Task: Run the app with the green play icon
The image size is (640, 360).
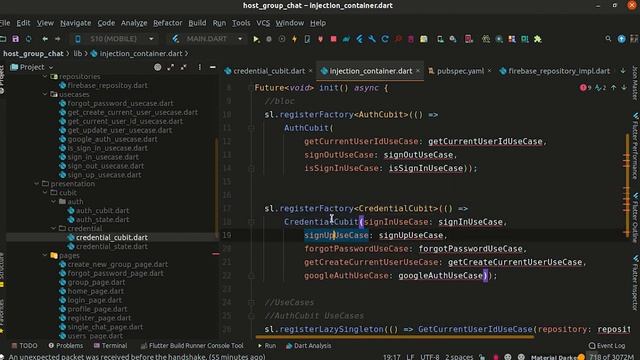Action: tap(256, 39)
